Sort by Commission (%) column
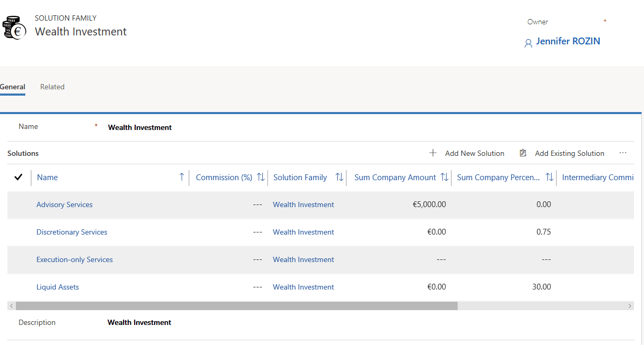 click(224, 178)
